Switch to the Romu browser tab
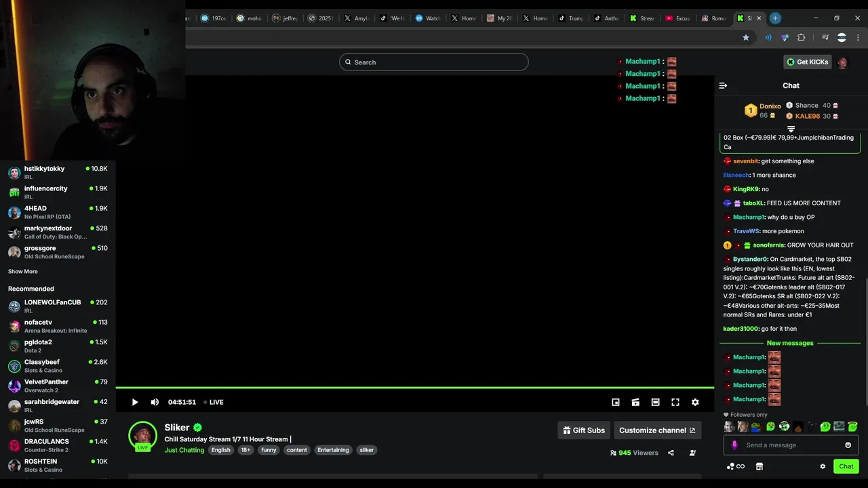 tap(714, 18)
